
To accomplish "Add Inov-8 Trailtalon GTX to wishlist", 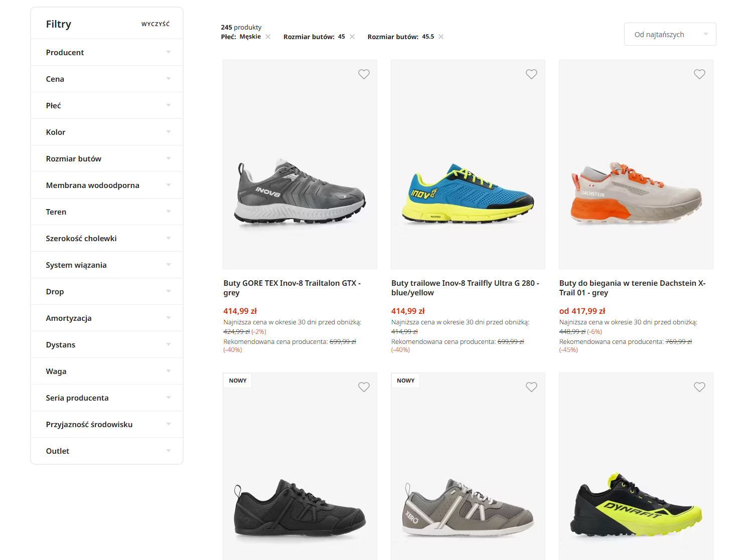I will (x=364, y=74).
